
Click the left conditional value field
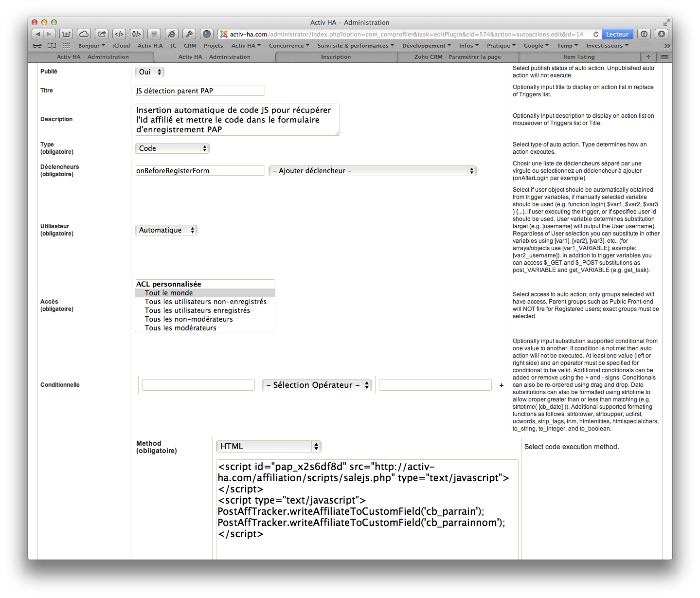198,385
